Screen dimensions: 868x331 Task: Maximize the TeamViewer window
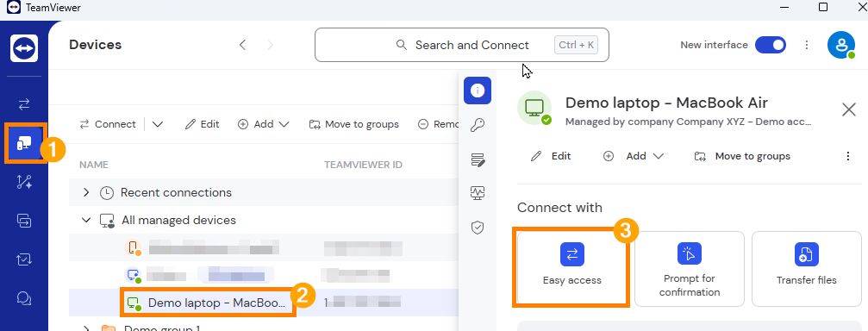822,7
